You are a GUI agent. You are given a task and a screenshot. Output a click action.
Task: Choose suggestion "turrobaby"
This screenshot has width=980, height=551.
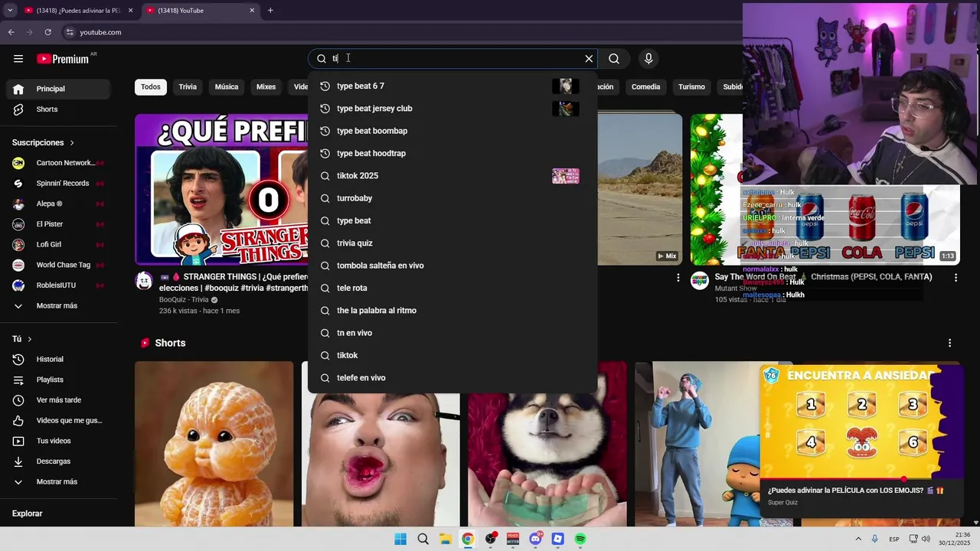[x=452, y=198]
